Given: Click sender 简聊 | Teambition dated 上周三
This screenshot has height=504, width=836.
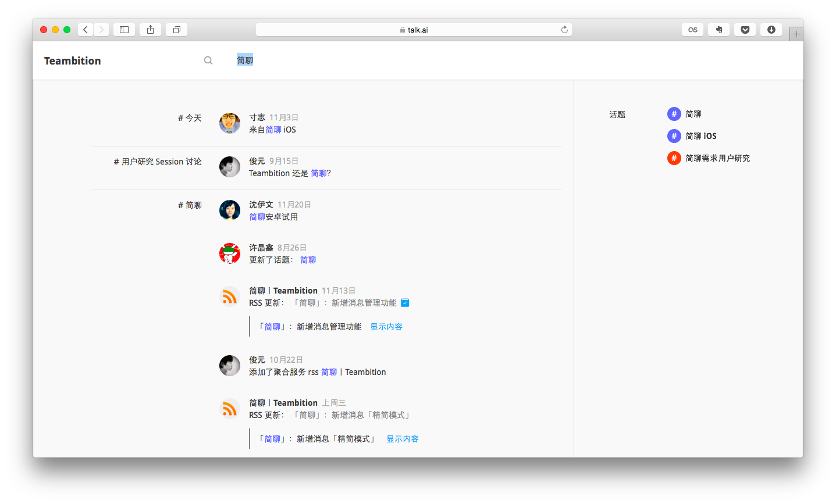Looking at the screenshot, I should tap(283, 403).
